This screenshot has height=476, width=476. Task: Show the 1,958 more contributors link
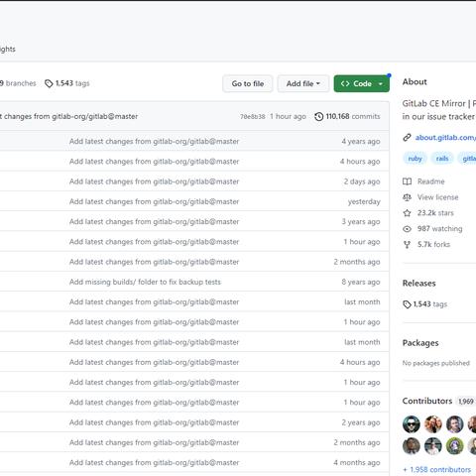[437, 469]
